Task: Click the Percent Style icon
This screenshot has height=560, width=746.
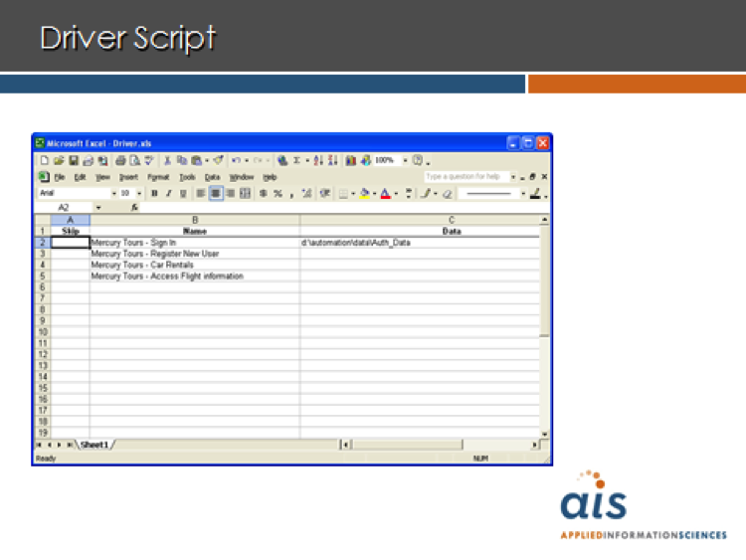Action: (278, 193)
